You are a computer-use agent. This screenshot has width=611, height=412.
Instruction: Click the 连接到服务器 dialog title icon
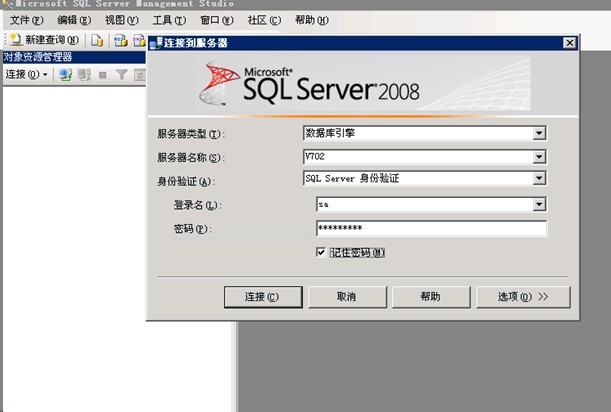pos(156,43)
